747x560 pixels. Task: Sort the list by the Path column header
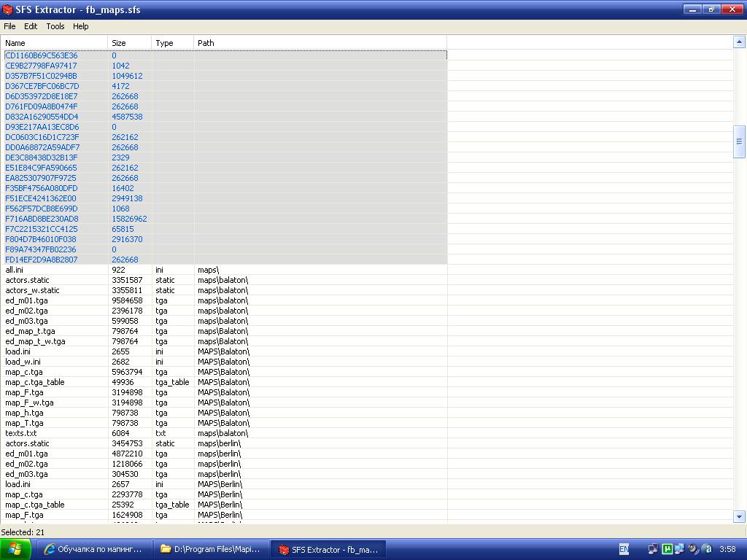[320, 43]
